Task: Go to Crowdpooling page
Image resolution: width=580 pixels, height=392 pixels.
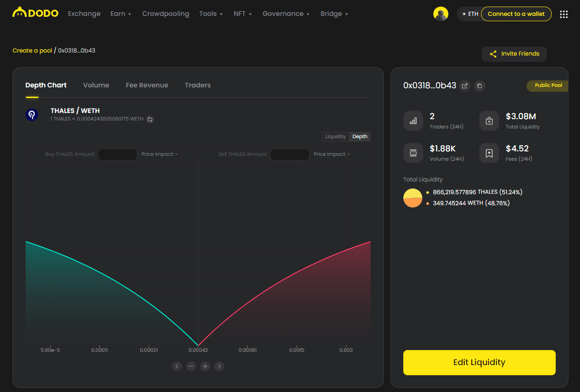Action: (x=166, y=14)
